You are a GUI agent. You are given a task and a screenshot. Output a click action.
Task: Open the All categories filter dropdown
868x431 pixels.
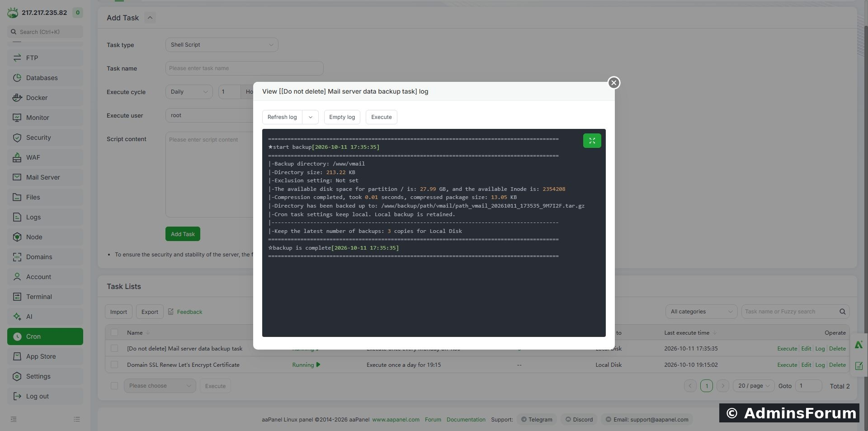[701, 312]
